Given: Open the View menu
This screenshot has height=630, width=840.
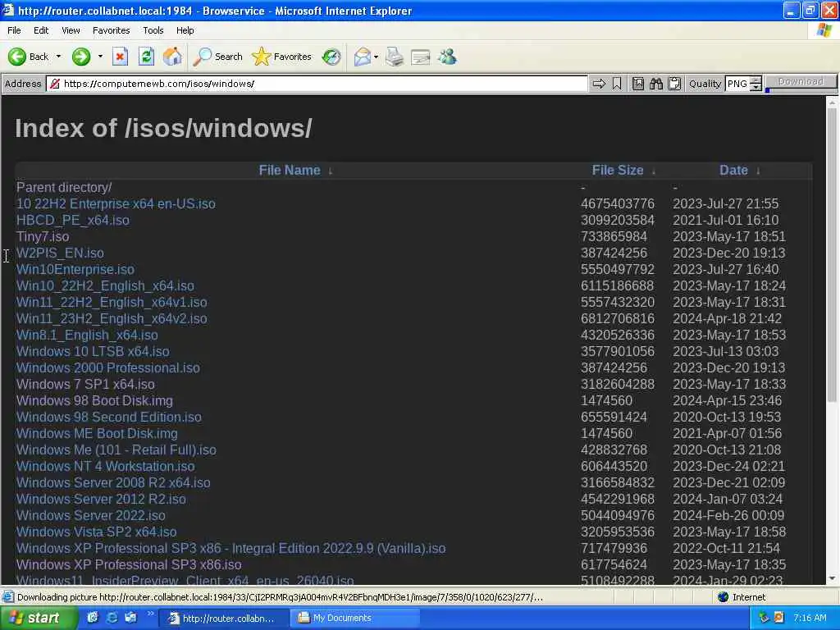Looking at the screenshot, I should [x=71, y=30].
